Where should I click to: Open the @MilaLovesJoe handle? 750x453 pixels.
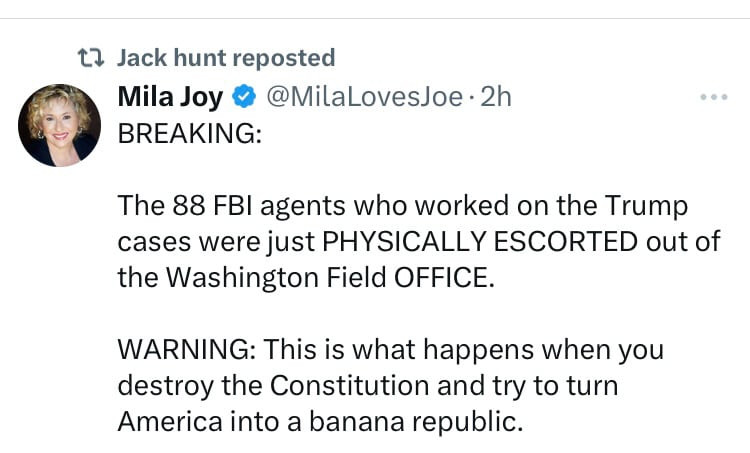364,97
